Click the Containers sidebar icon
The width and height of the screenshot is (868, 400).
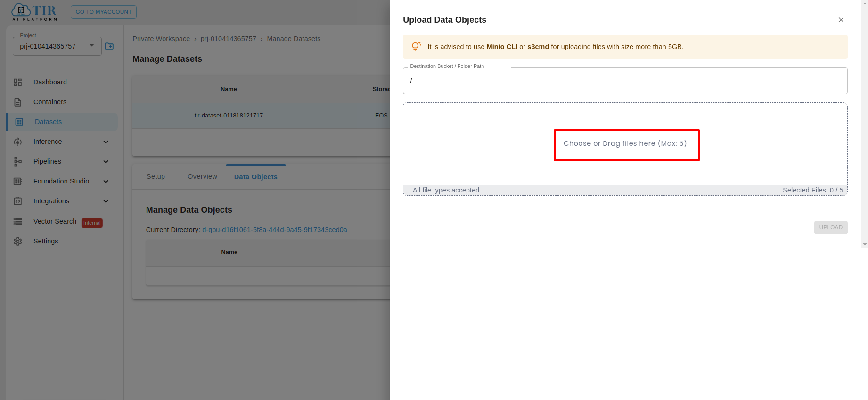18,102
